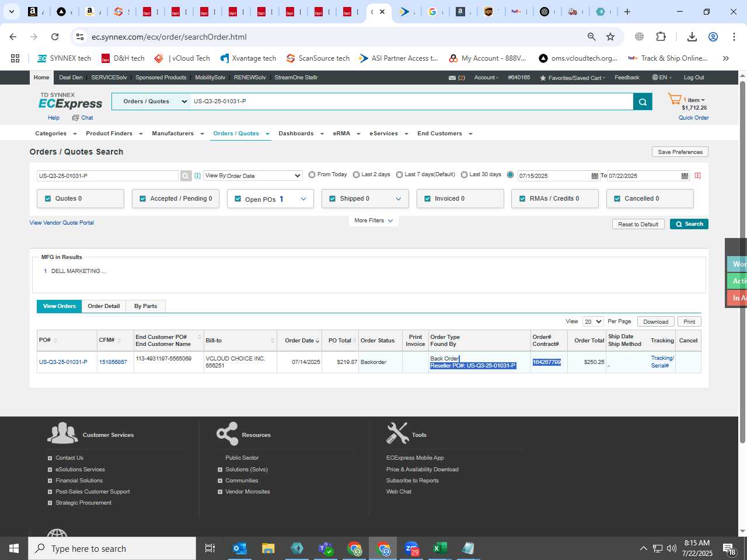Open CFM# link 151856687
The image size is (747, 560).
click(113, 362)
